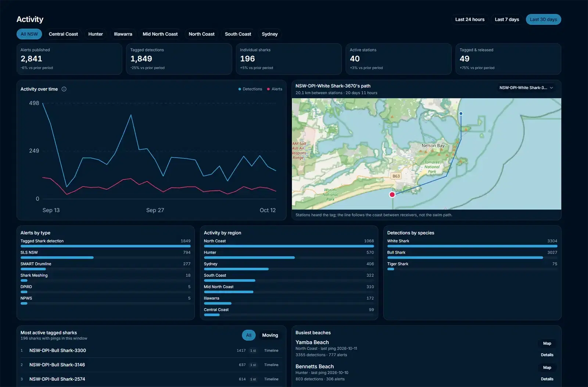This screenshot has height=387, width=588.
Task: Click the DPIRD alert type label
Action: pyautogui.click(x=26, y=287)
